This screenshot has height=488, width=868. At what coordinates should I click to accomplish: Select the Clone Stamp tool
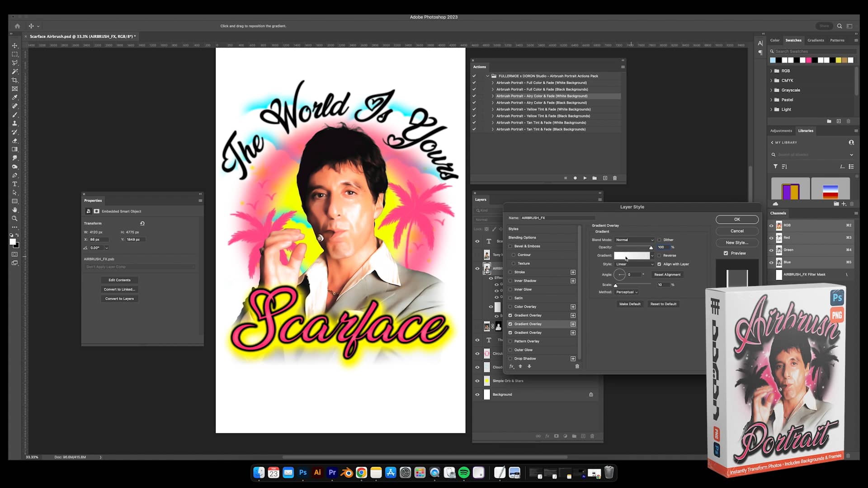(15, 124)
